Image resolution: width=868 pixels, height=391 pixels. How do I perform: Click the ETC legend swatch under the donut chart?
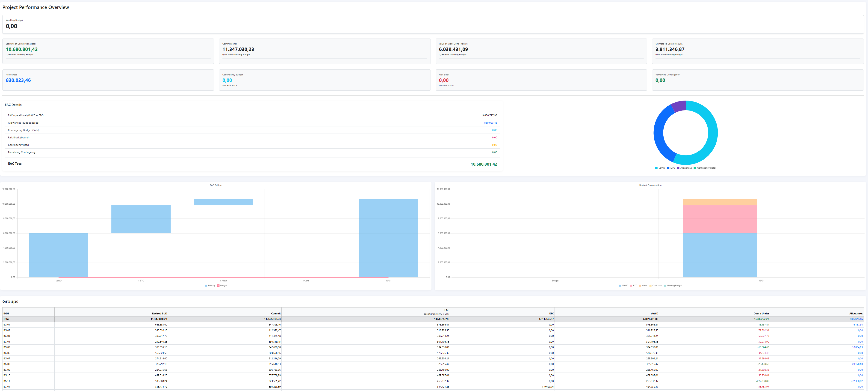[668, 168]
